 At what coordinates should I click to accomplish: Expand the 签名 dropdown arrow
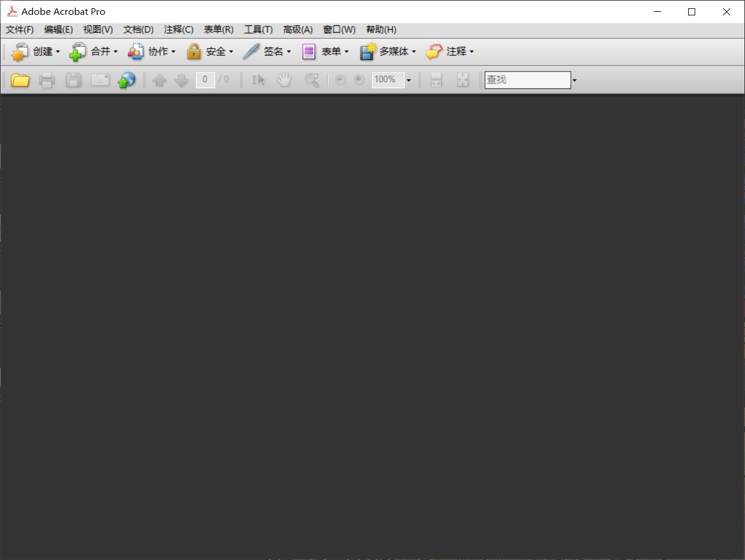[289, 52]
